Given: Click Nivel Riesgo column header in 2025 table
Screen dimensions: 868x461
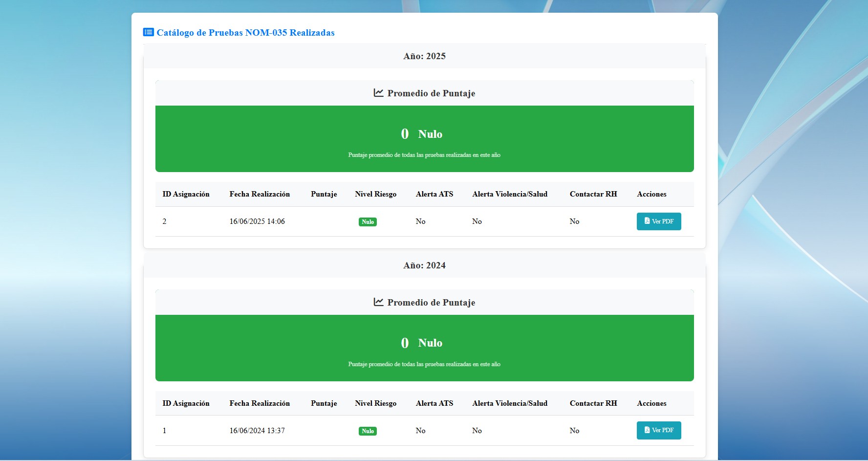Looking at the screenshot, I should coord(375,194).
